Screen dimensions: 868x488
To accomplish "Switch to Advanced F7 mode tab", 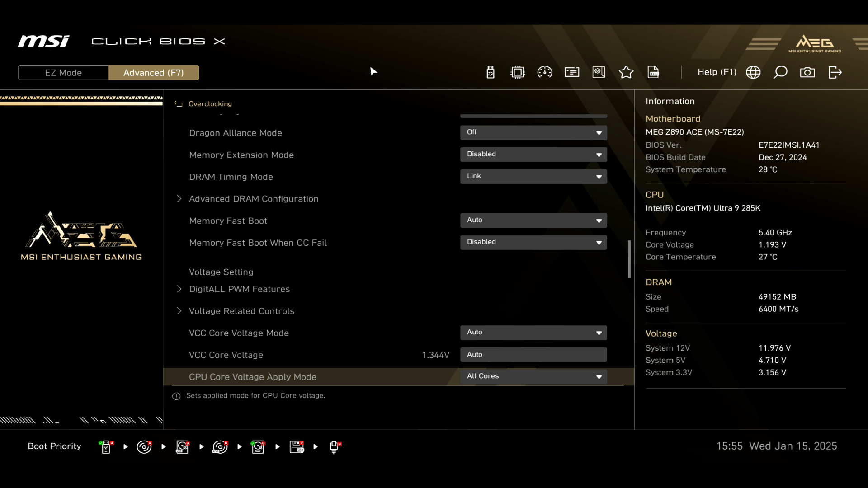I will 154,72.
